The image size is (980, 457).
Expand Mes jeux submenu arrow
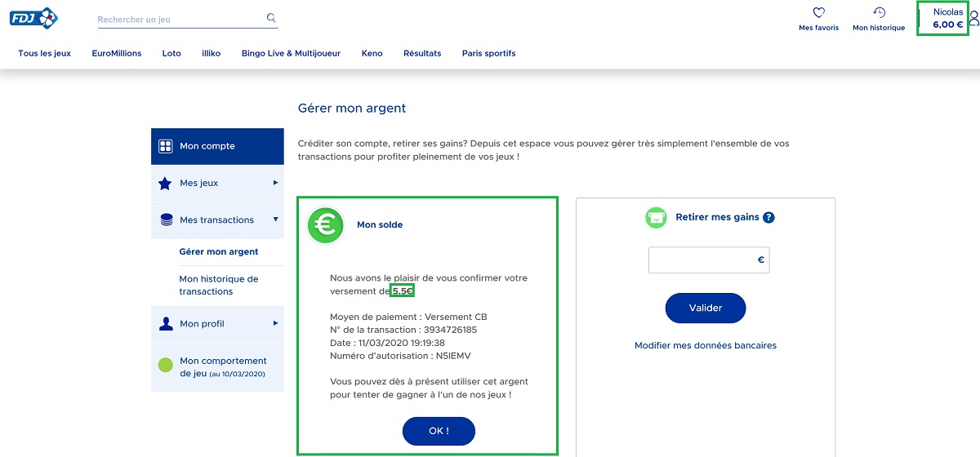[x=275, y=183]
